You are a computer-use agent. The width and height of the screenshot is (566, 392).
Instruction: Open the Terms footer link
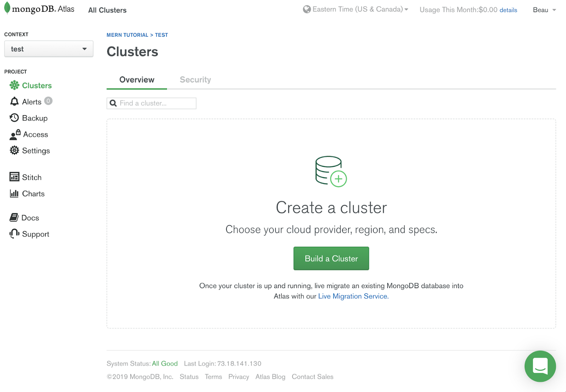pos(213,377)
